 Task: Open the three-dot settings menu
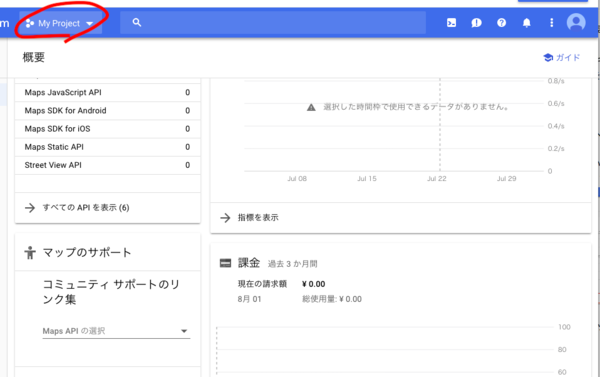[x=551, y=23]
